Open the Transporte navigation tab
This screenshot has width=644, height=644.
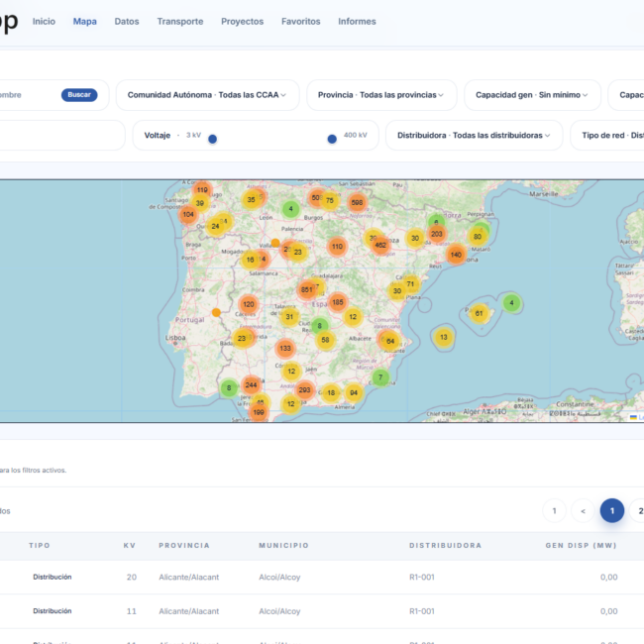180,22
